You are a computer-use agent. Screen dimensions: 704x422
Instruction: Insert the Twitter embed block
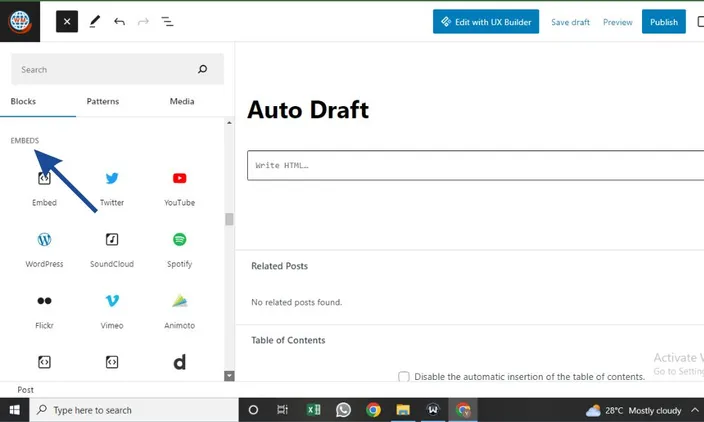[112, 188]
